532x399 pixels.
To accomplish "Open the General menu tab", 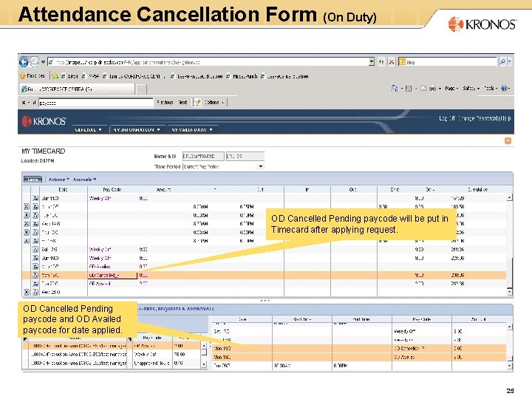I will pos(88,129).
